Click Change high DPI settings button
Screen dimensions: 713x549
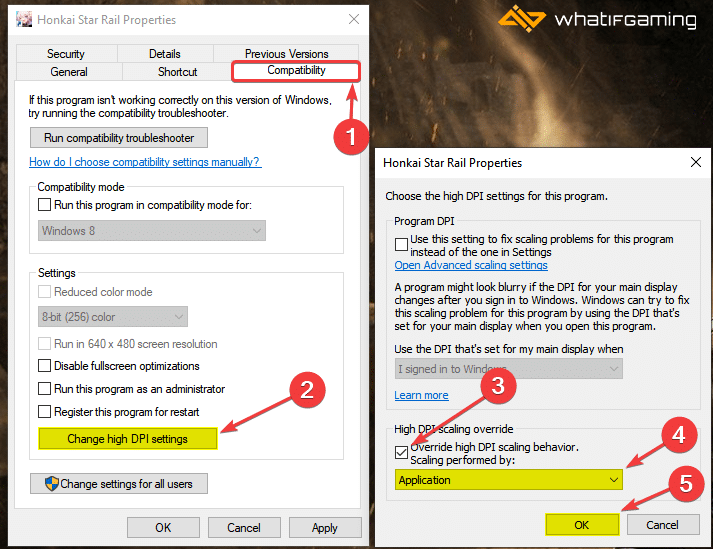pos(128,439)
